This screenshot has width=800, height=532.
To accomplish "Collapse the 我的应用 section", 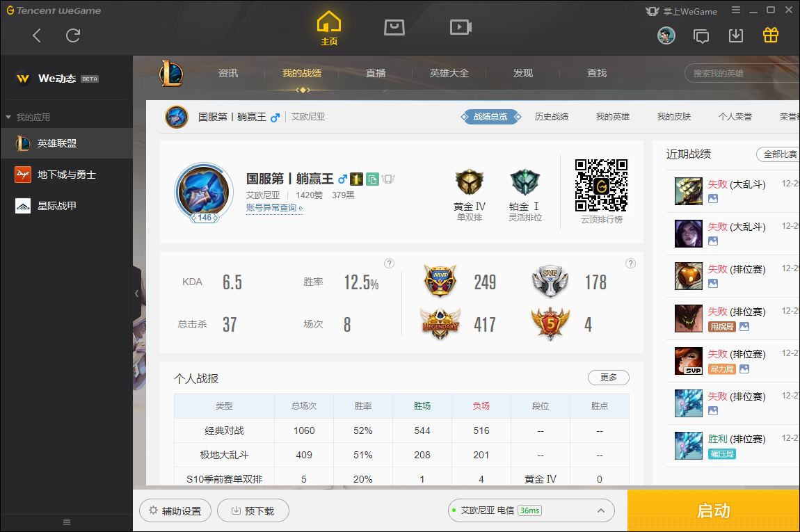I will click(x=8, y=118).
